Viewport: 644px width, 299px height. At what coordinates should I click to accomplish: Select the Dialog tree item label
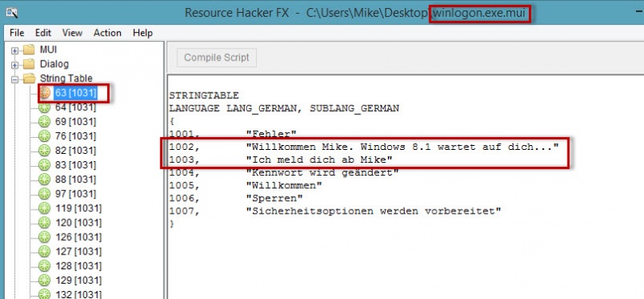(x=54, y=64)
